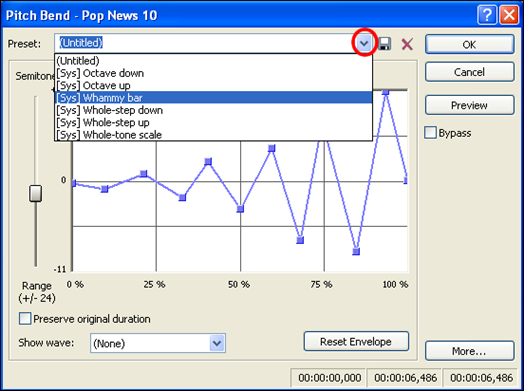Click the Reset Envelope button
Screen dimensions: 524x391
coord(356,341)
